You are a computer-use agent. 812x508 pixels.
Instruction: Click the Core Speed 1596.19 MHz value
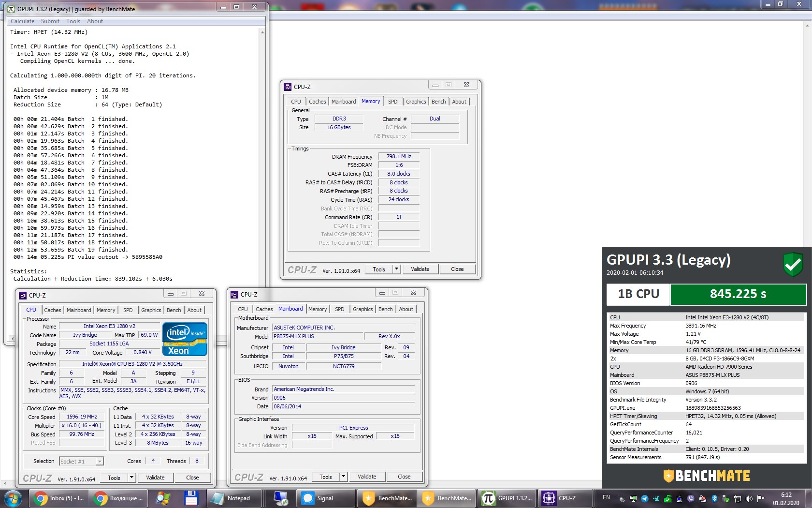[82, 417]
